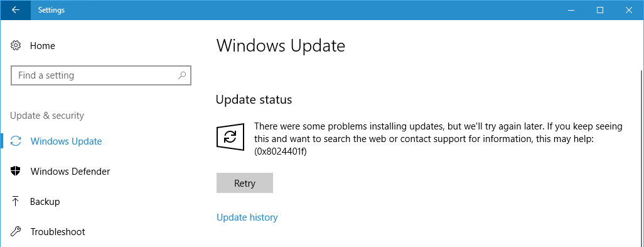Go to Windows Defender section

(x=70, y=172)
